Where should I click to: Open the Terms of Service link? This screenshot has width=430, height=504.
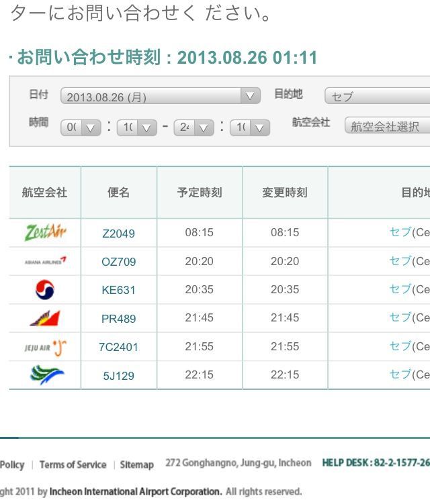[x=73, y=464]
